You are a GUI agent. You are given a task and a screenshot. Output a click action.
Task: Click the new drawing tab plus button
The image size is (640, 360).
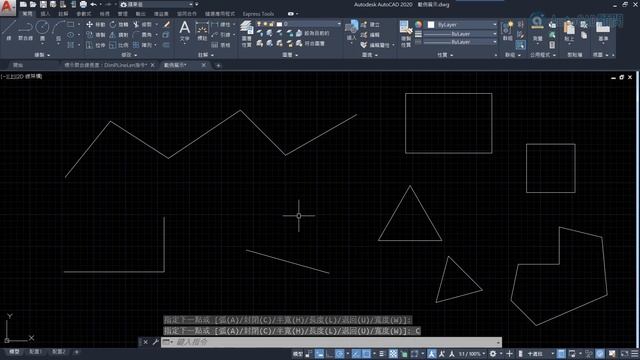(218, 65)
